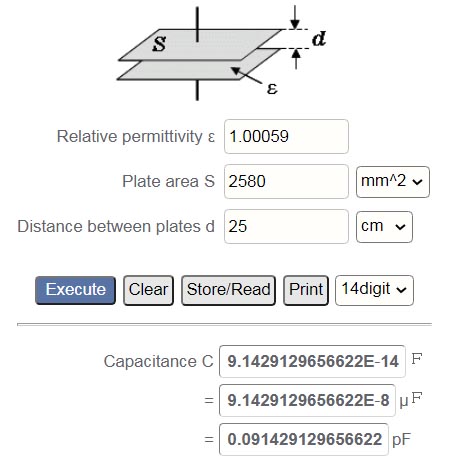455x466 pixels.
Task: Click the Execute button
Action: click(x=75, y=290)
